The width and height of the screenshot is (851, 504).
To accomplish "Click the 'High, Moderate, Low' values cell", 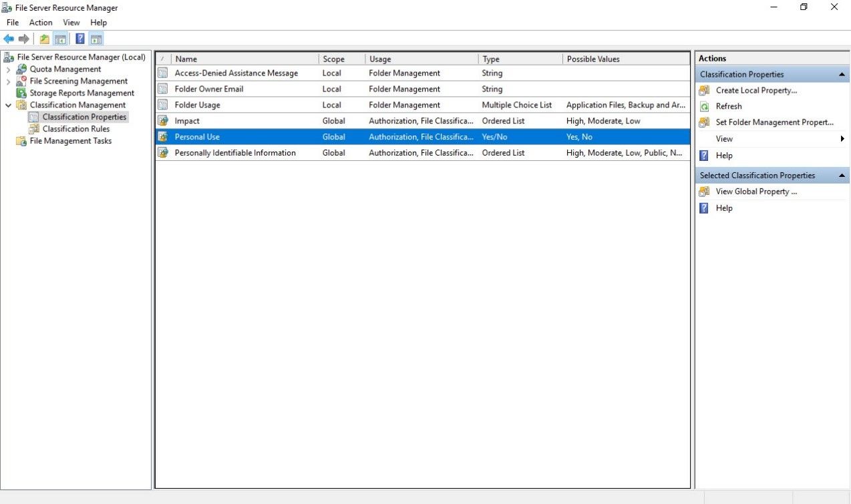I will 603,121.
